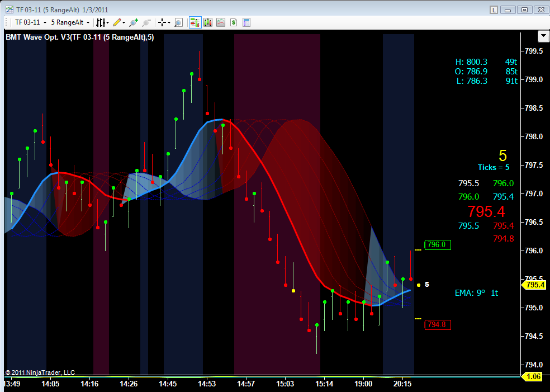Maximize the TF 03-11 chart window
Image resolution: width=550 pixels, height=392 pixels.
(x=524, y=10)
